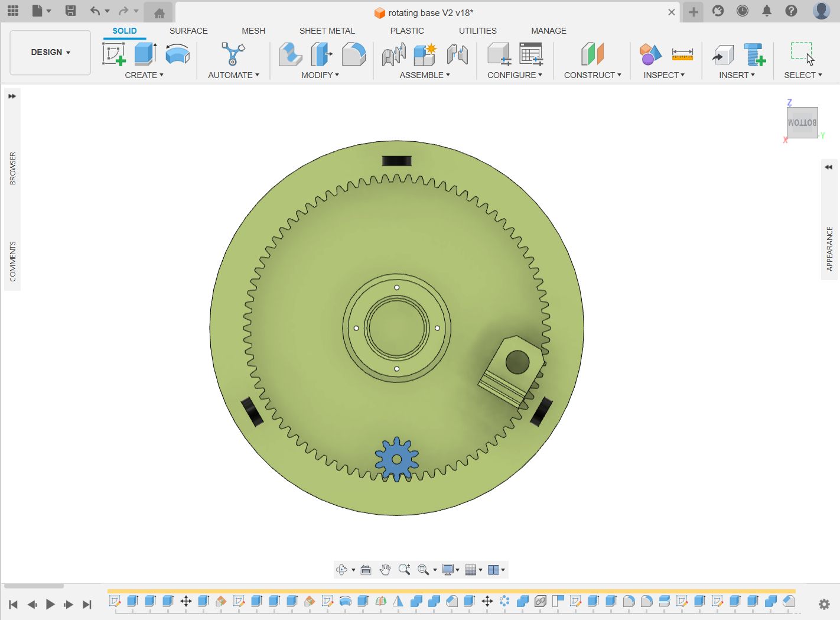Expand the Appearance side panel

pos(828,167)
